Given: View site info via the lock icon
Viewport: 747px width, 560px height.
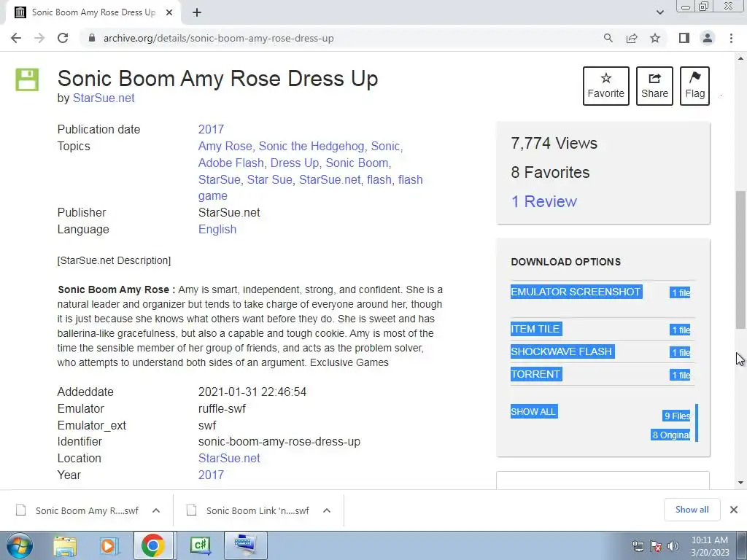Looking at the screenshot, I should click(x=92, y=38).
